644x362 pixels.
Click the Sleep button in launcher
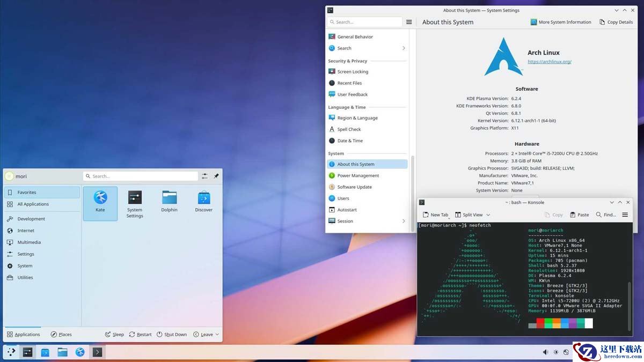(114, 334)
